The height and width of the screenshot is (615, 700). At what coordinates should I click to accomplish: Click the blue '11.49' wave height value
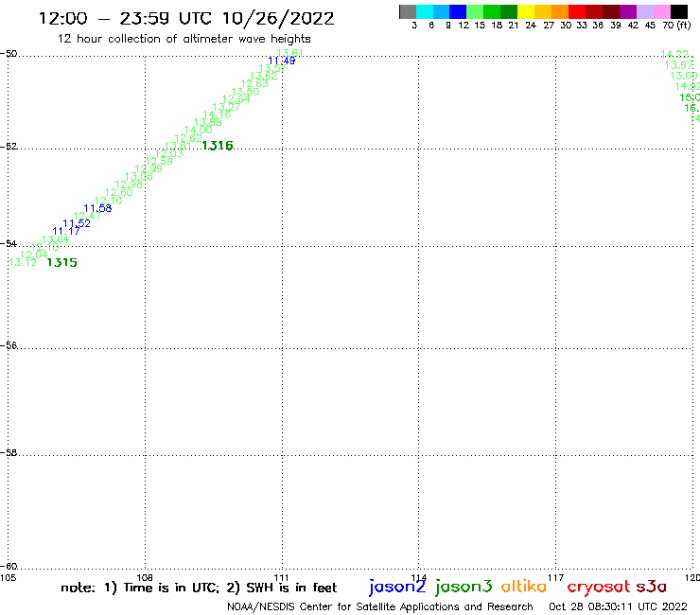[281, 61]
